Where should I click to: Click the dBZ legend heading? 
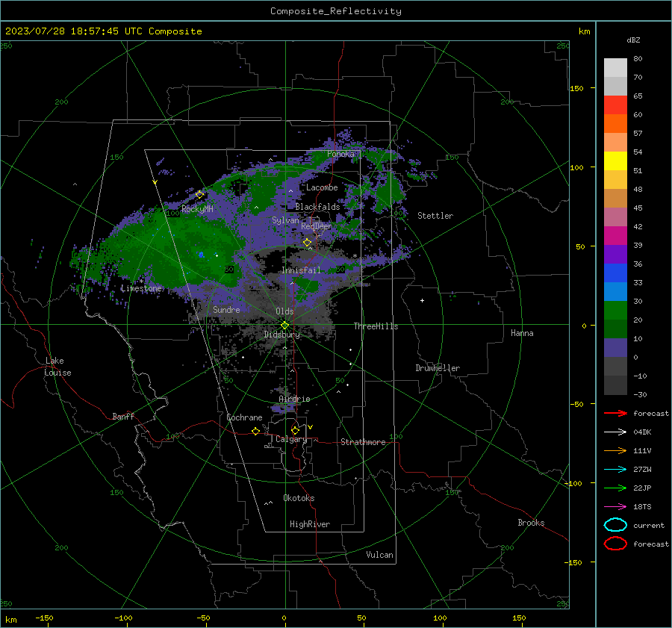tap(633, 40)
